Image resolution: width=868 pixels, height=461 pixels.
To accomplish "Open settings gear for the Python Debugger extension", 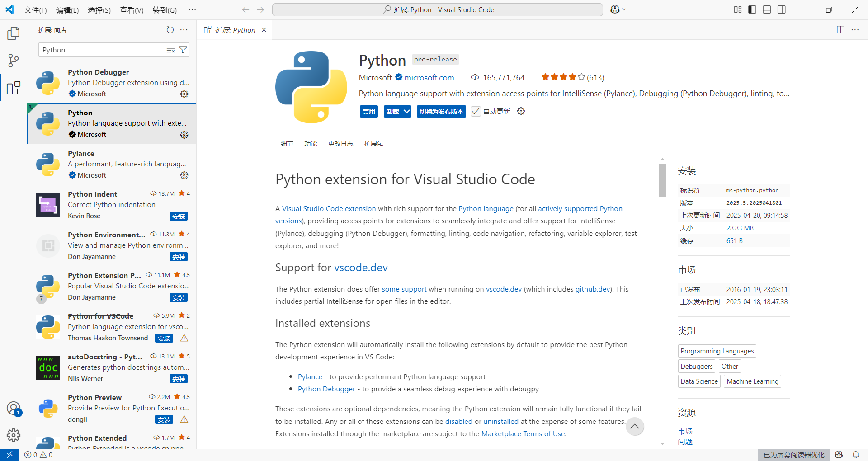I will (184, 94).
